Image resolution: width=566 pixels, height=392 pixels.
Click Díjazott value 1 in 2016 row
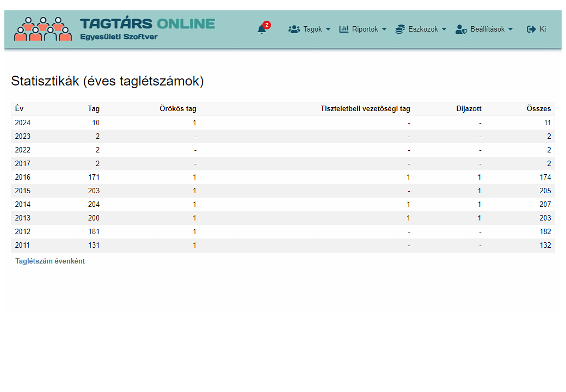coord(479,177)
